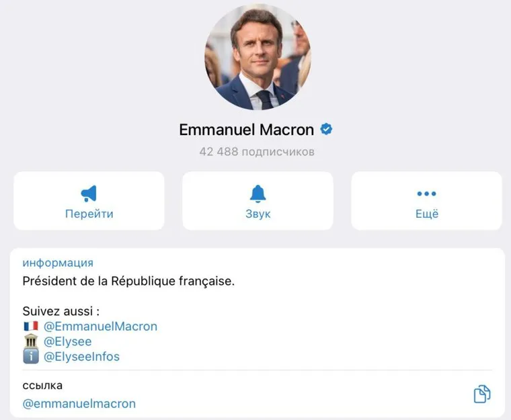Screen dimensions: 511x420
Task: Toggle sound via the "Звук" label
Action: tap(258, 214)
